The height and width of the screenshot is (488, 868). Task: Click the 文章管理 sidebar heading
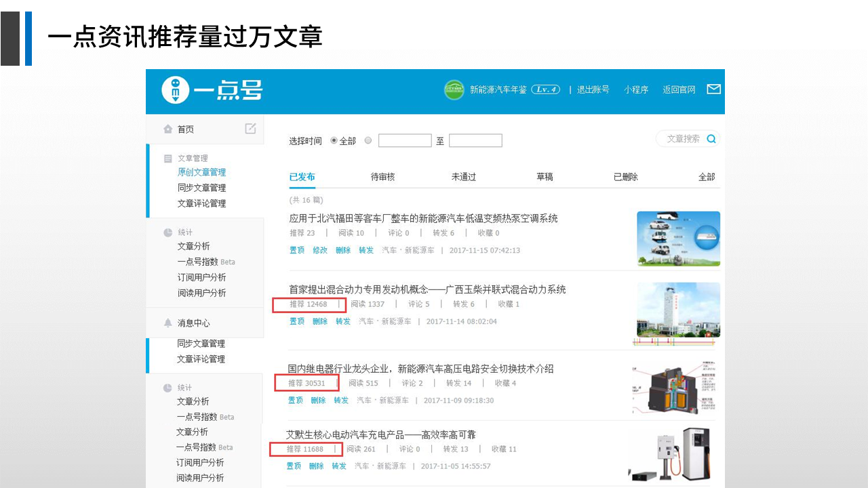193,159
